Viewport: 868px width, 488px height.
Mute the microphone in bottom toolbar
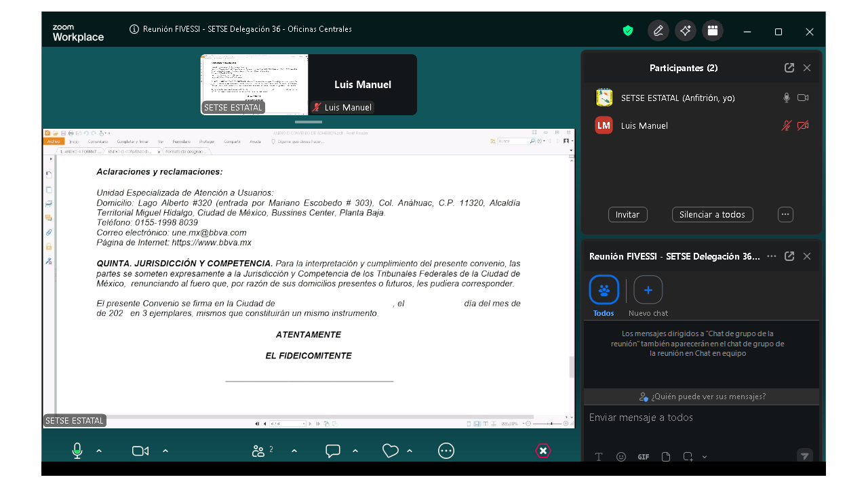(77, 451)
